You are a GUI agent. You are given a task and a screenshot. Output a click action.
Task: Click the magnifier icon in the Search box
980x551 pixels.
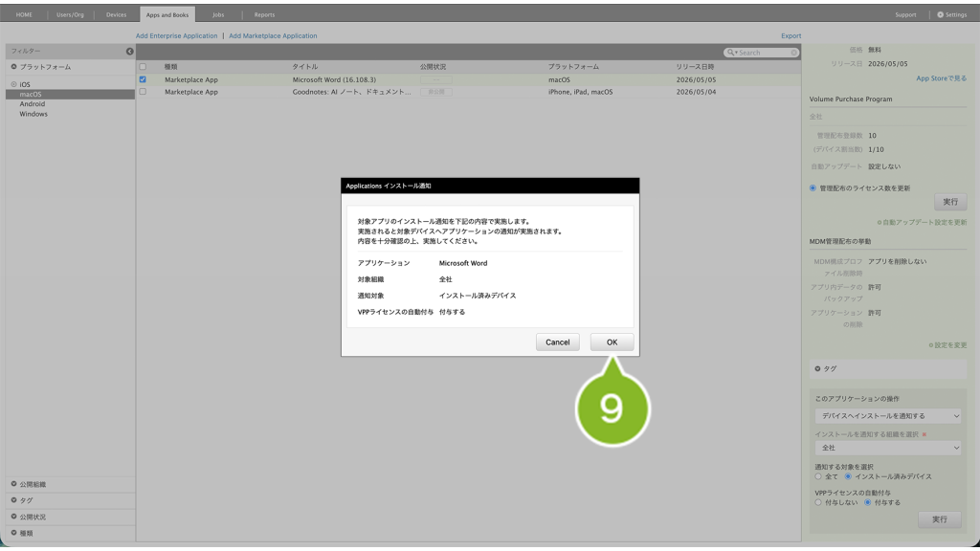[730, 53]
